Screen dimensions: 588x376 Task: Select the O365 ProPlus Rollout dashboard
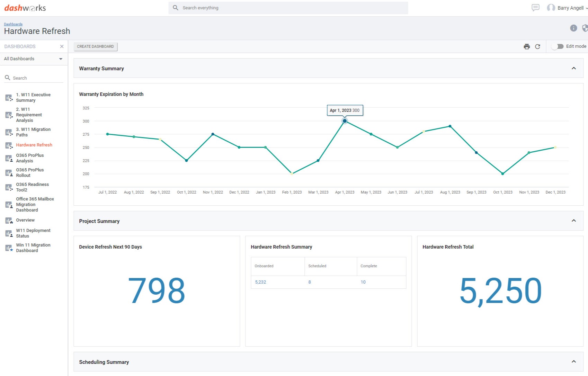(30, 172)
